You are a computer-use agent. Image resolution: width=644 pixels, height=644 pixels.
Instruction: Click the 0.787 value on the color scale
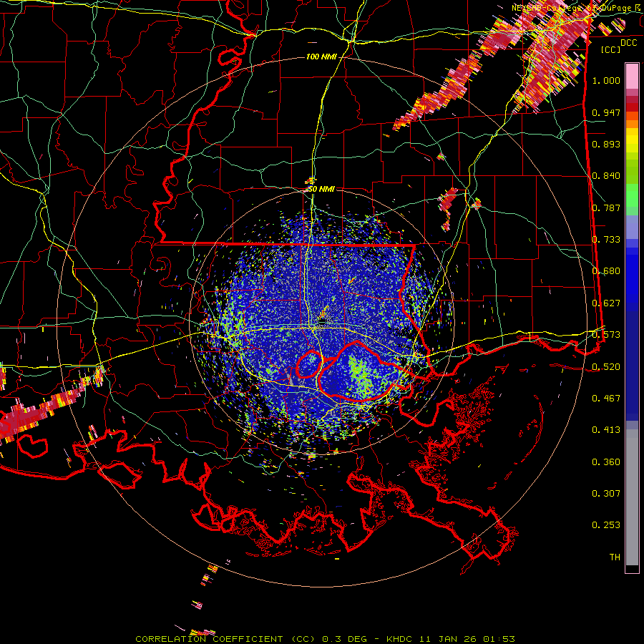606,208
